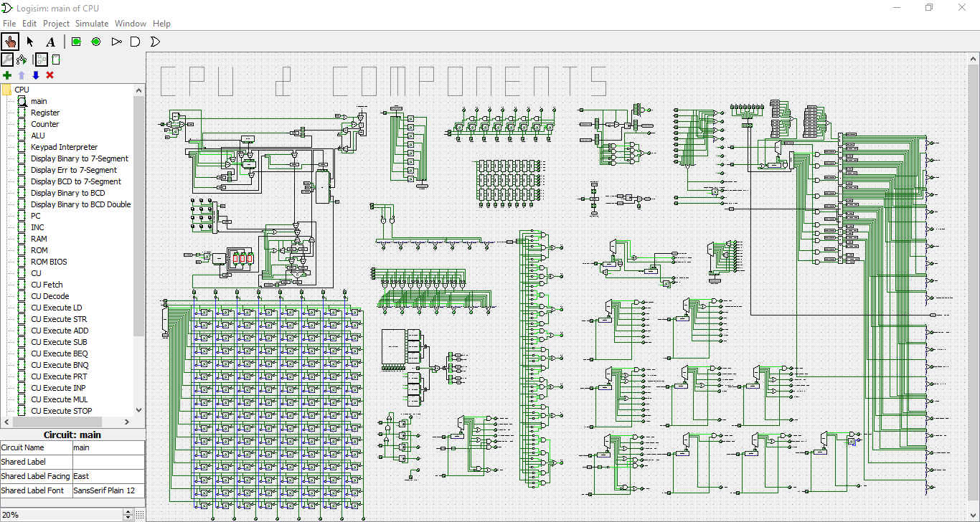Edit the circuit appearance
980x522 pixels.
[56, 60]
